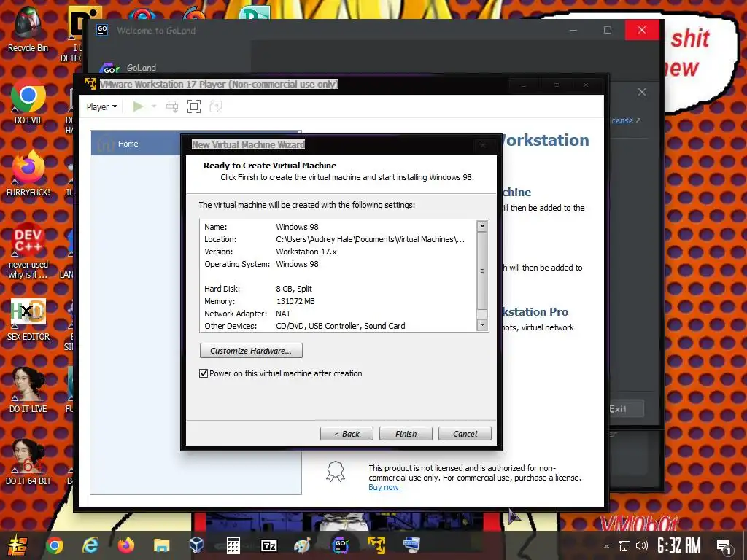The width and height of the screenshot is (747, 560).
Task: Open Recycle Bin on the desktop
Action: coord(28,29)
